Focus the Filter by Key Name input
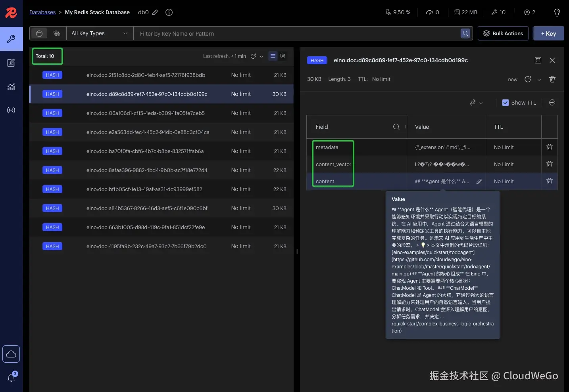569x392 pixels. pos(298,34)
